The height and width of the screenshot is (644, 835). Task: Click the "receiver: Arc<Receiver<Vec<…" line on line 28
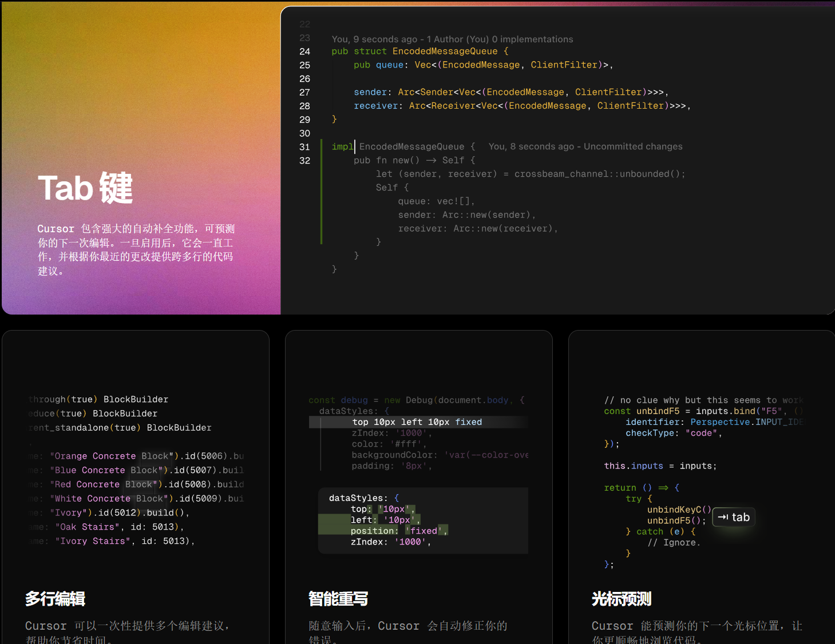click(522, 106)
